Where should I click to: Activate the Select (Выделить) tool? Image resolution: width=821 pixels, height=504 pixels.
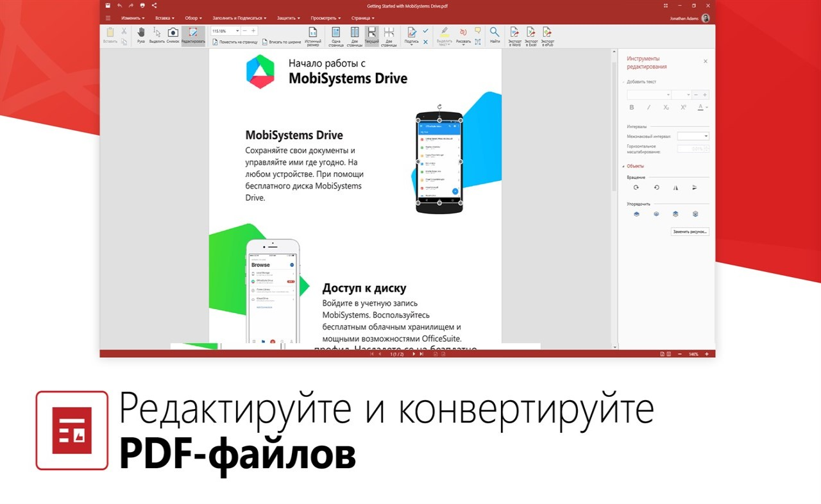(157, 35)
